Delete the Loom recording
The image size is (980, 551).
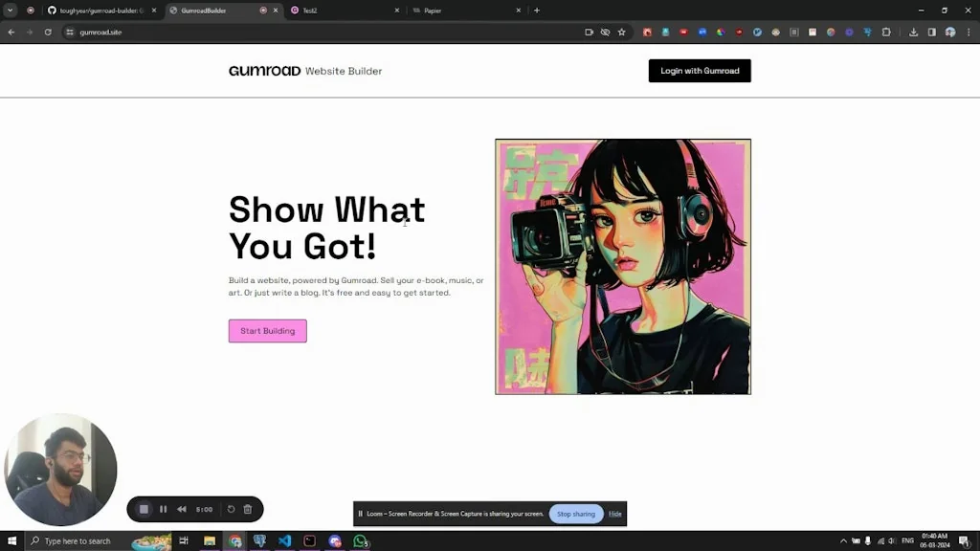(248, 509)
